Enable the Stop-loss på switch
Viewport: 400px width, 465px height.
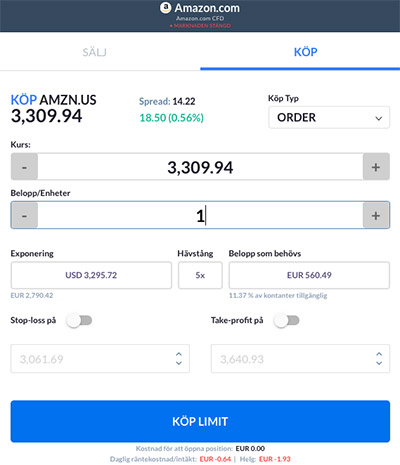[79, 321]
